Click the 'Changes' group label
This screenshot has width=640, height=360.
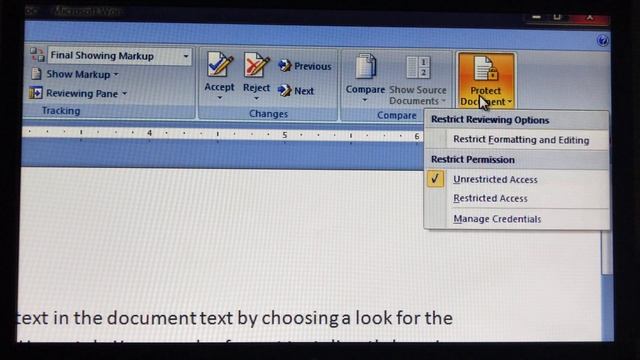click(269, 114)
